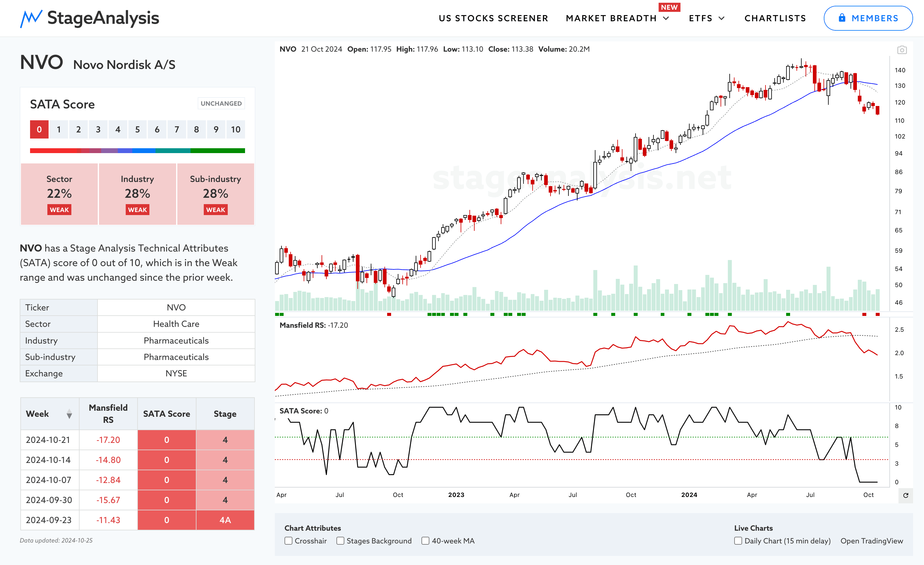
Task: Click the -15.67 Mansfield RS value
Action: point(108,500)
